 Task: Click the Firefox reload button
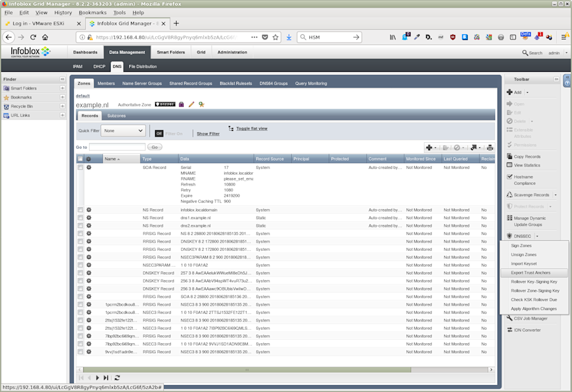pos(33,37)
